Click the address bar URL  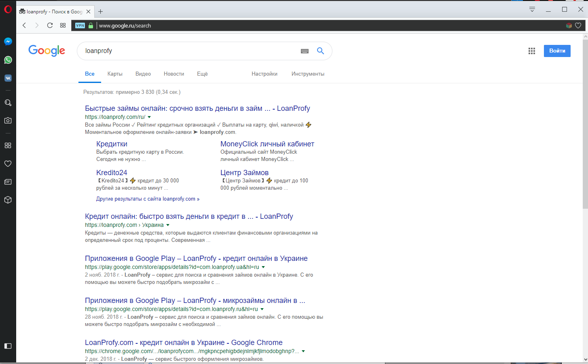pyautogui.click(x=125, y=25)
